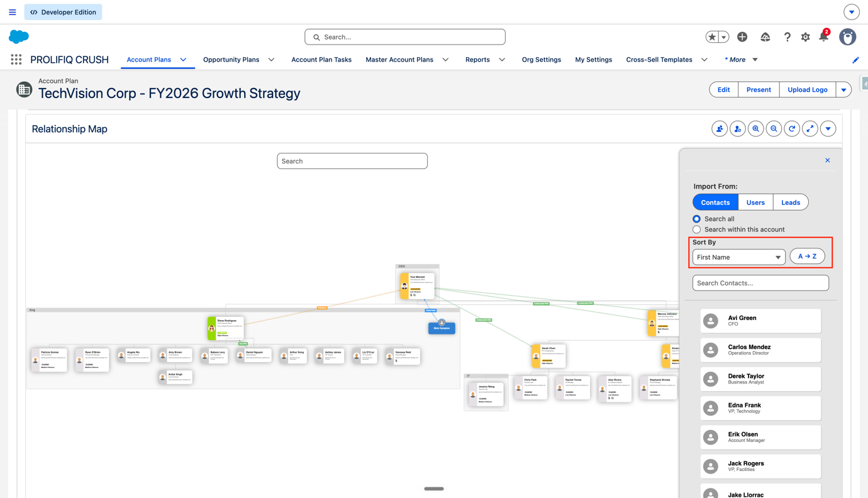Click the Salesforce cloud logo
This screenshot has width=868, height=498.
click(x=19, y=36)
